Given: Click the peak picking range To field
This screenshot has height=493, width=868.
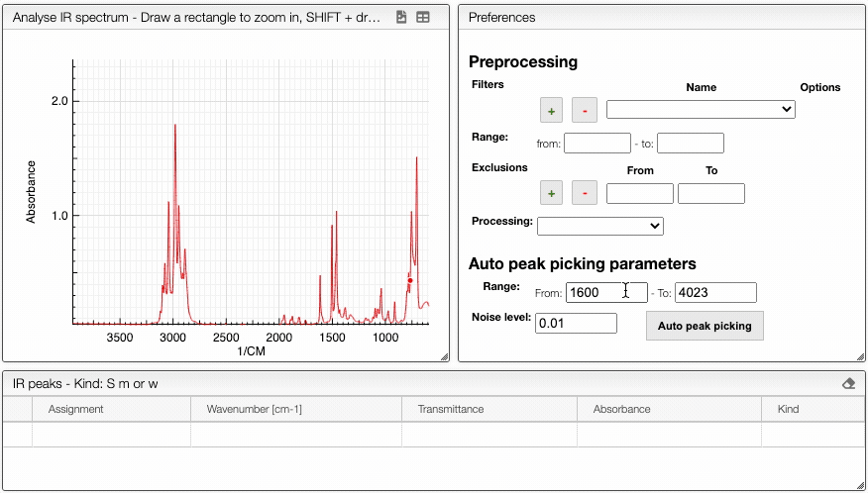Looking at the screenshot, I should point(715,292).
